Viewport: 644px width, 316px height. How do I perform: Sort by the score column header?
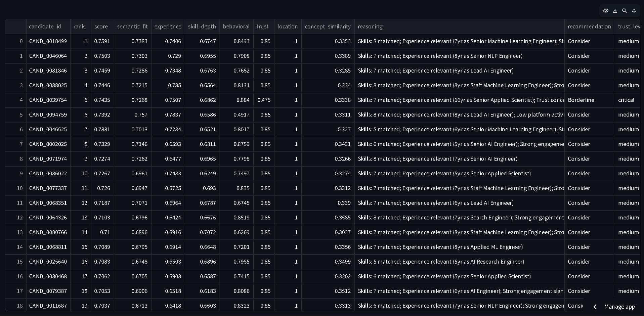[x=102, y=27]
